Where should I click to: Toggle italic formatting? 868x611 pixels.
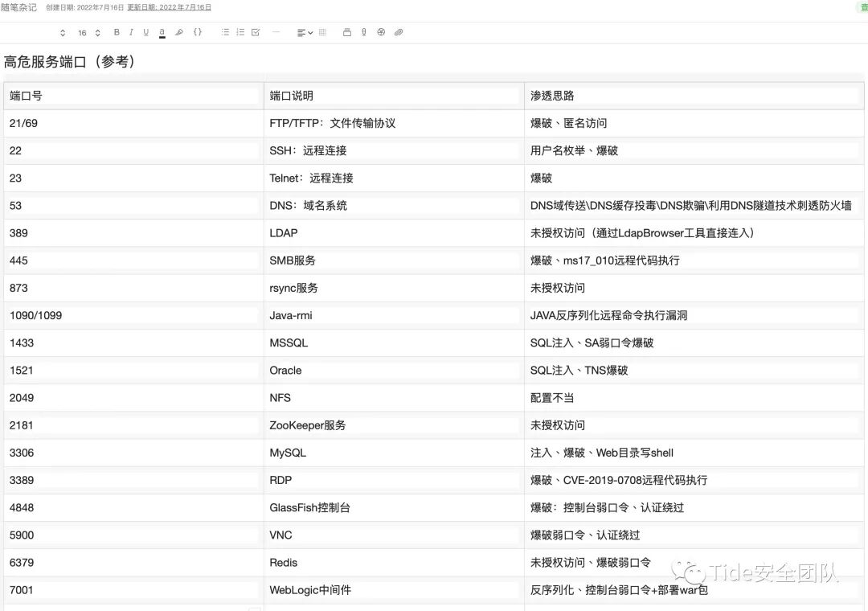coord(131,32)
